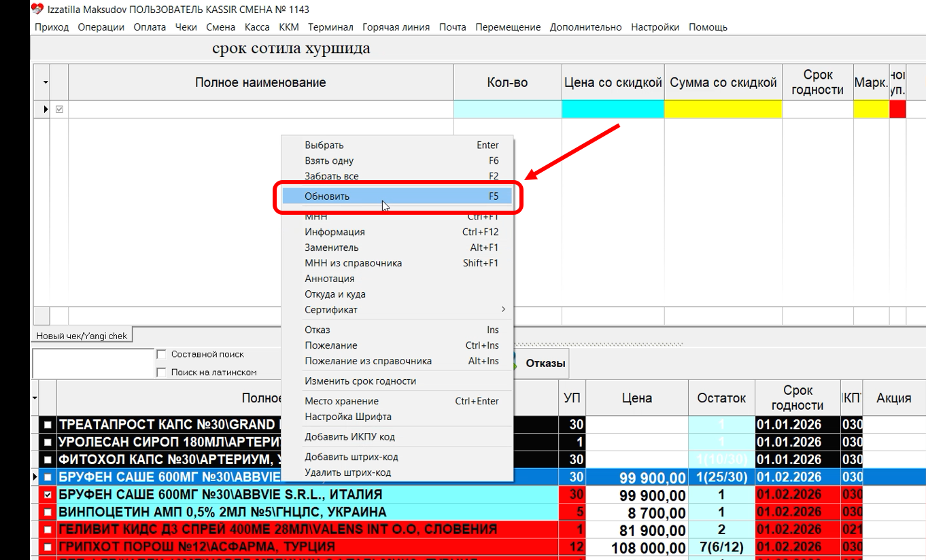Click the Остаток column header in the product list

click(x=721, y=398)
